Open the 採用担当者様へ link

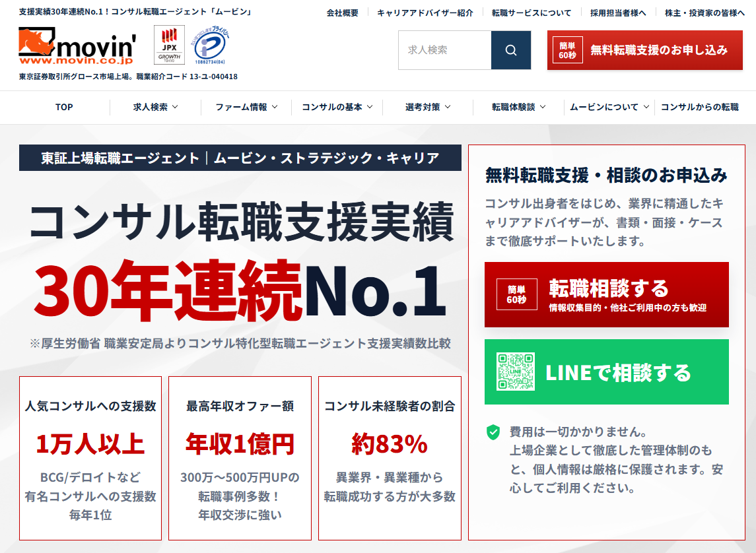(x=618, y=13)
